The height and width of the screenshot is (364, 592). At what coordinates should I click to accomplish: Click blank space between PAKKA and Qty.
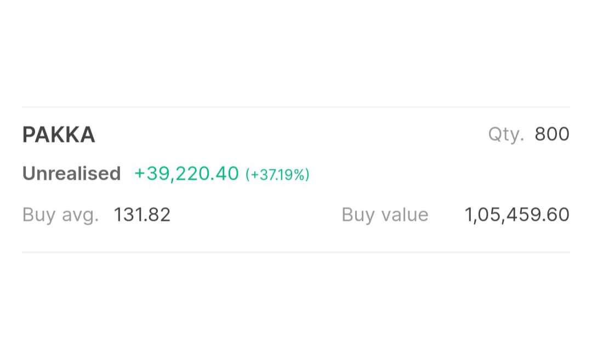(x=291, y=135)
